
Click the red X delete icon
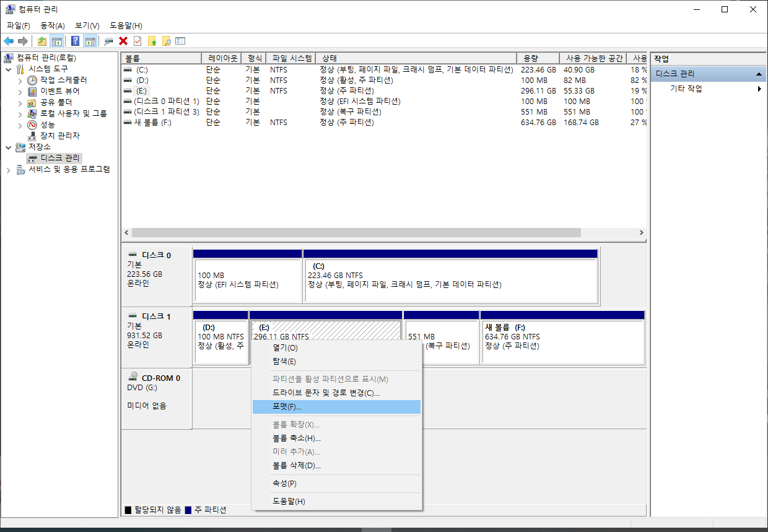(x=123, y=41)
